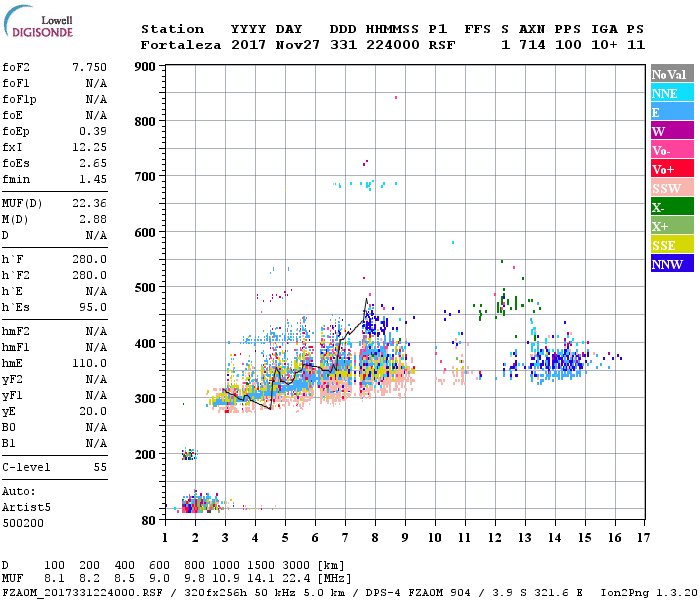Select the NNE cyan legend swatch
This screenshot has height=600, width=700.
(x=672, y=93)
